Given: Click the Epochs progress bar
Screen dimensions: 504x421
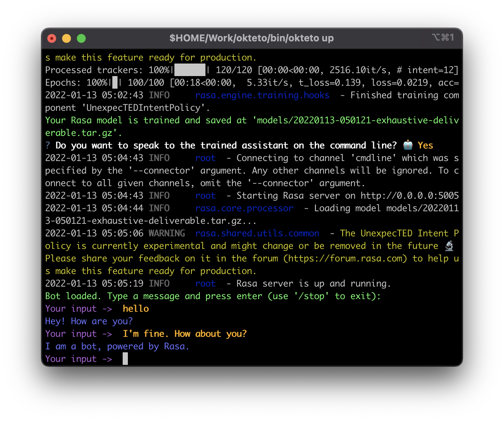Looking at the screenshot, I should click(x=115, y=82).
